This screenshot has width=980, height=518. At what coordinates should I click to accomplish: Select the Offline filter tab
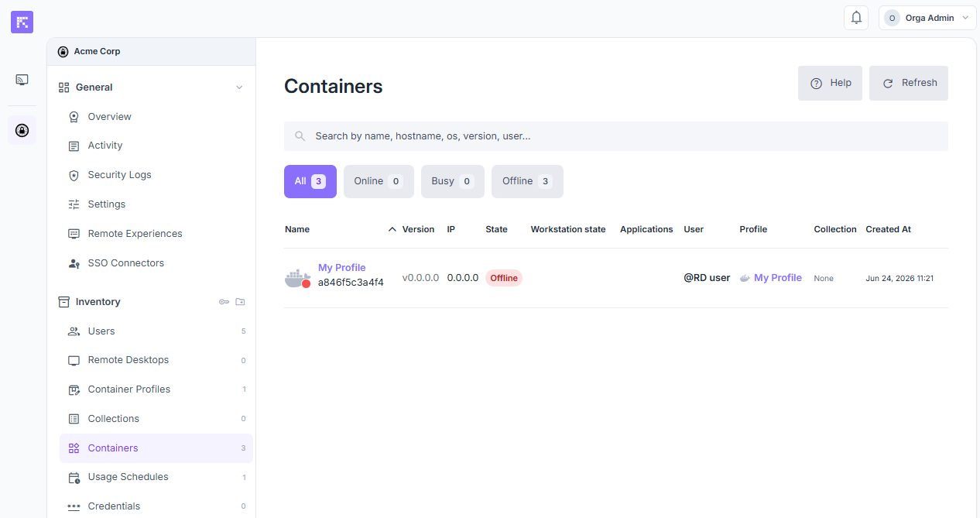point(527,181)
